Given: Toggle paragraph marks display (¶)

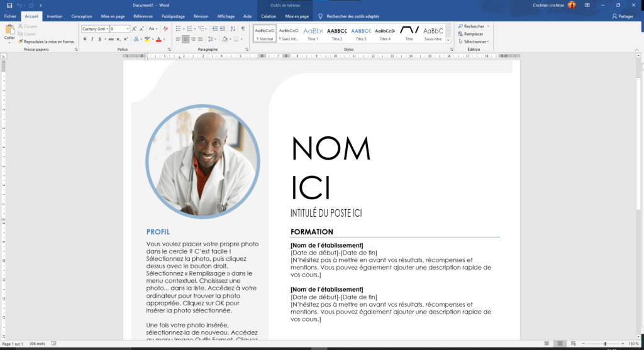Looking at the screenshot, I should click(x=243, y=29).
